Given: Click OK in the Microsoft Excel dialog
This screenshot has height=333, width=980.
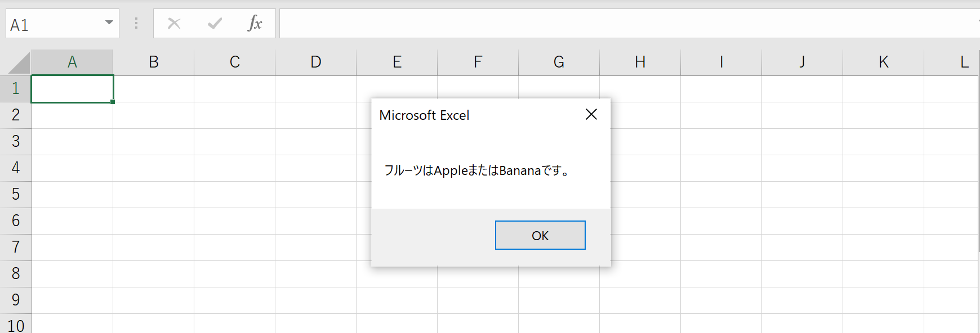Looking at the screenshot, I should pos(540,235).
